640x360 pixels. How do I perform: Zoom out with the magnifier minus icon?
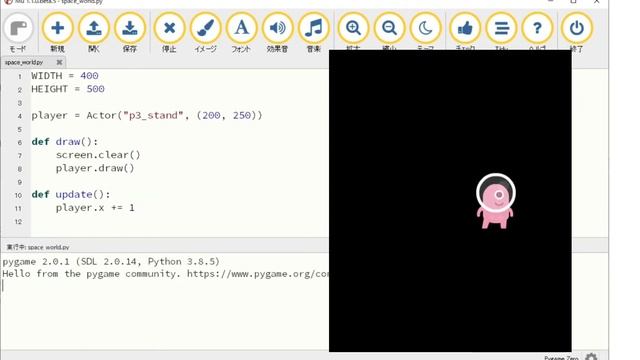[x=389, y=28]
